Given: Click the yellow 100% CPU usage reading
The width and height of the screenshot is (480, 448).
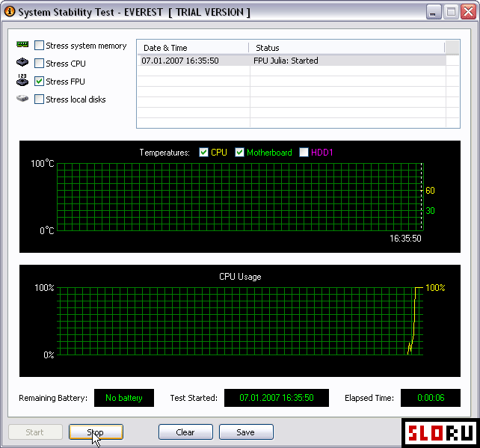Looking at the screenshot, I should 435,287.
